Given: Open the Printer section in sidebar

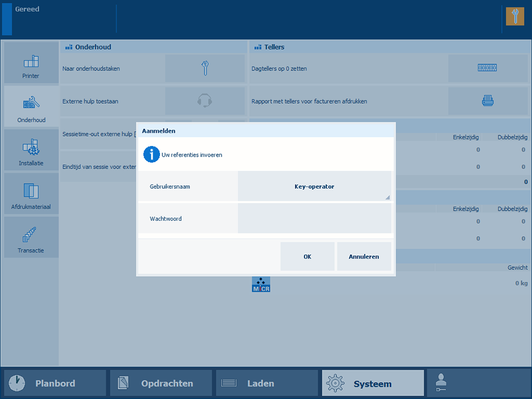Looking at the screenshot, I should pos(31,63).
